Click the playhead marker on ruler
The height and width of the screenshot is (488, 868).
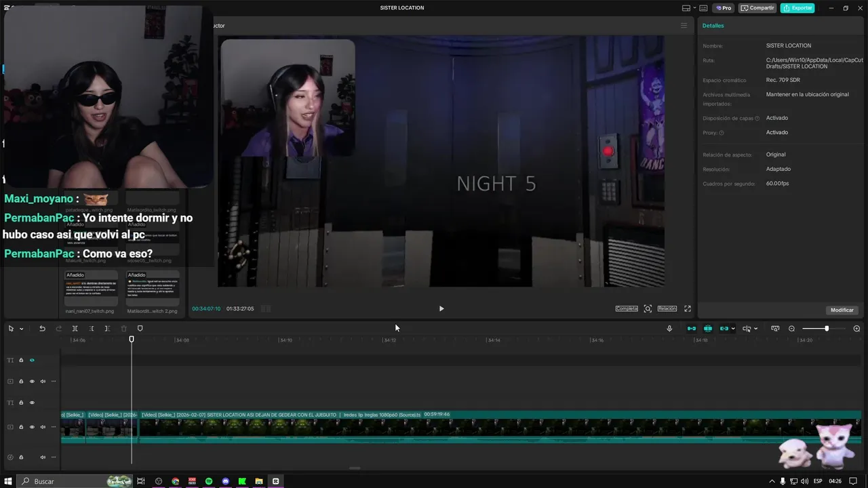[132, 339]
